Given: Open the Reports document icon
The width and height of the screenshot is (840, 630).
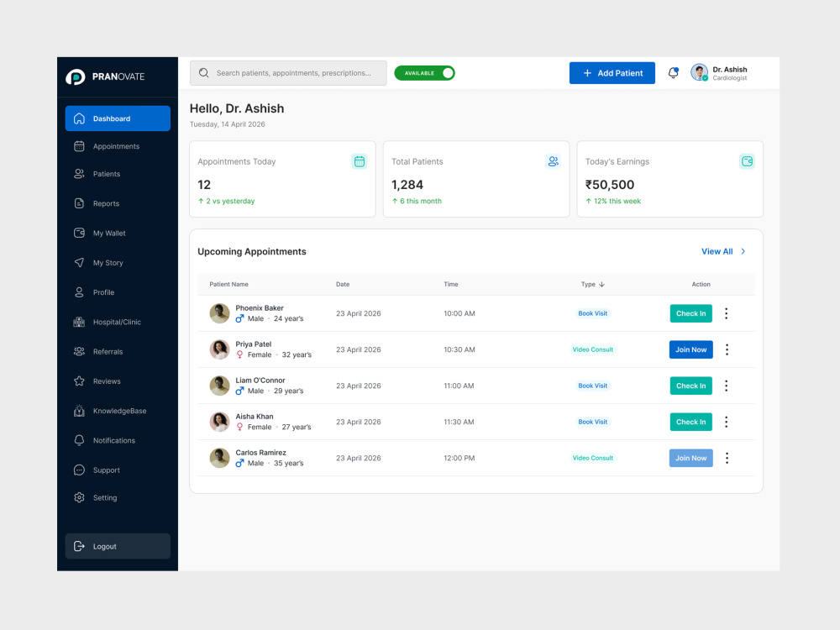Looking at the screenshot, I should pos(79,203).
